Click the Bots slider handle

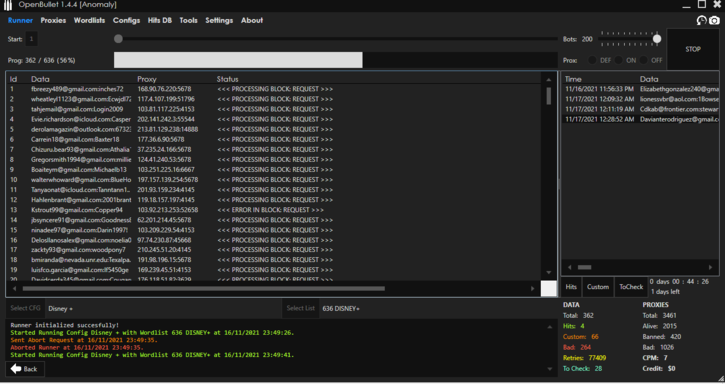[x=657, y=39]
